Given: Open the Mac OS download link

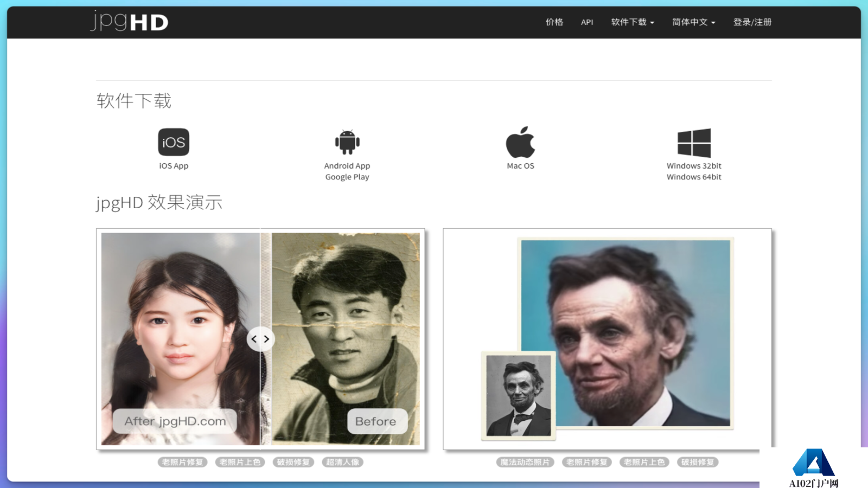Looking at the screenshot, I should (520, 166).
